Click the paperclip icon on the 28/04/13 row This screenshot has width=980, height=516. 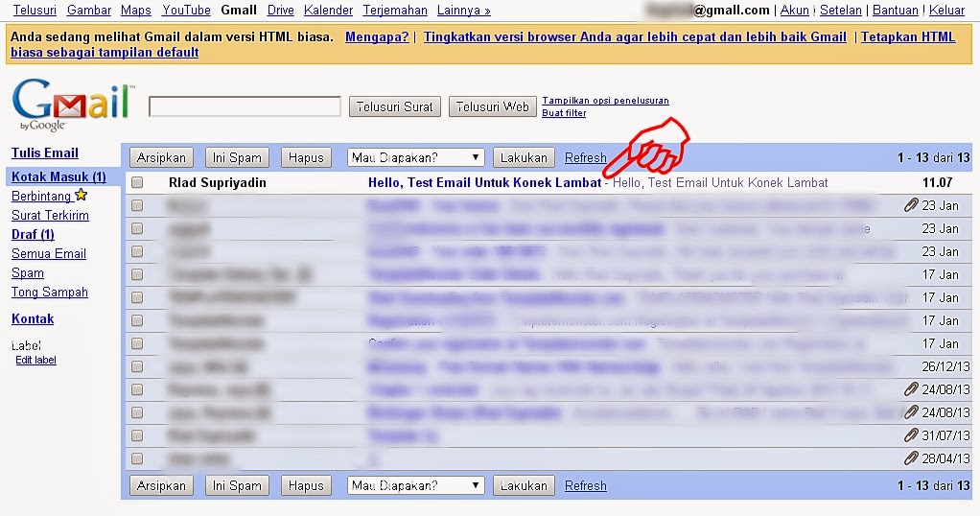[911, 458]
